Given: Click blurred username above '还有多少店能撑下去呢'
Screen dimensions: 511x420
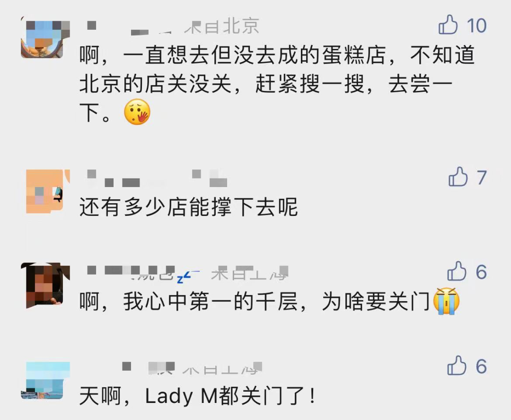Looking at the screenshot, I should [157, 179].
